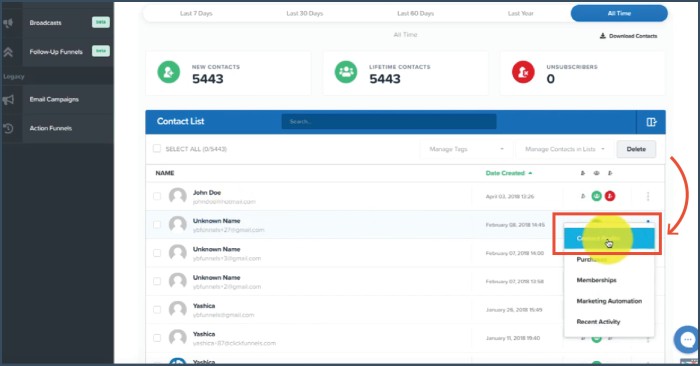Check the February 07 14:00 contact checkbox
This screenshot has height=366, width=700.
157,253
